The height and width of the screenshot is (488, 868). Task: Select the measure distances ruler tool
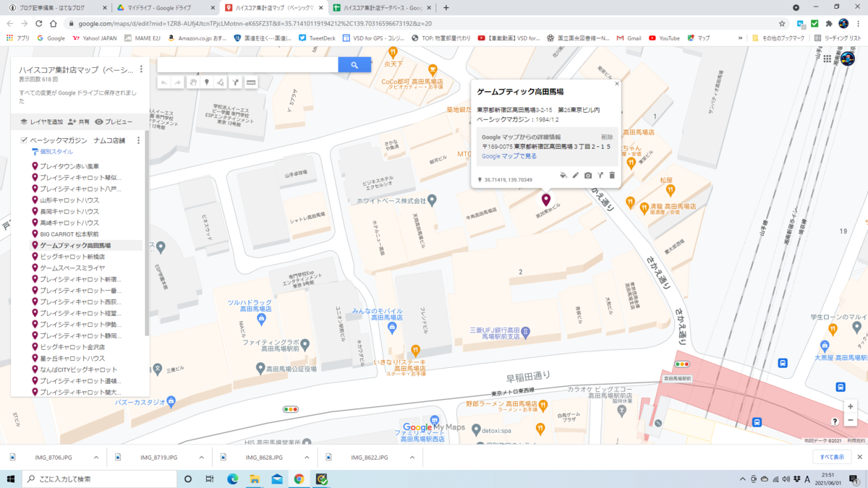point(251,82)
